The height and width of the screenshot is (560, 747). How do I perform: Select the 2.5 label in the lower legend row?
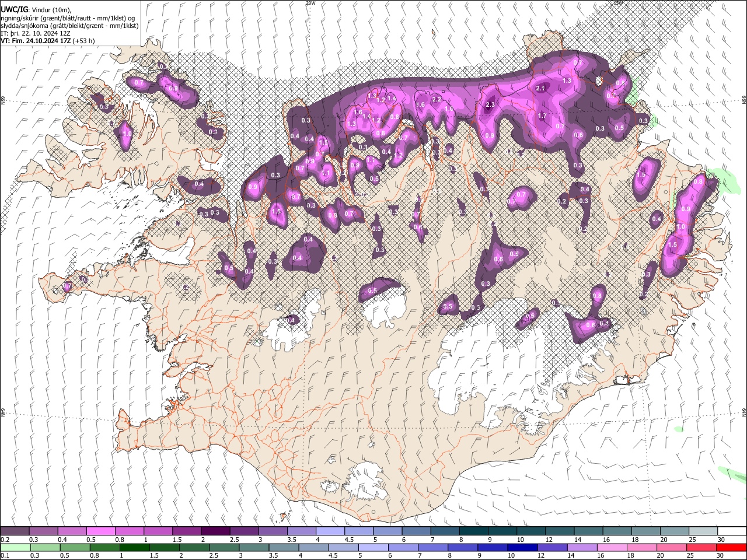(213, 555)
